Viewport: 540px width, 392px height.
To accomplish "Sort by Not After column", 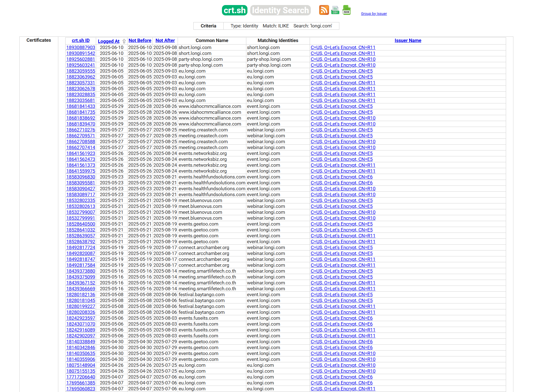I will 165,40.
